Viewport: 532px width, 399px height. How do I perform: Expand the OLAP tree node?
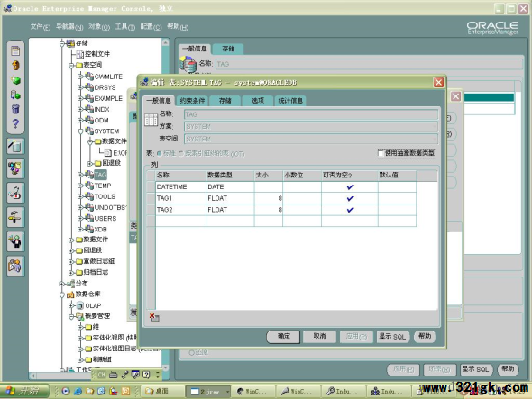pos(71,305)
